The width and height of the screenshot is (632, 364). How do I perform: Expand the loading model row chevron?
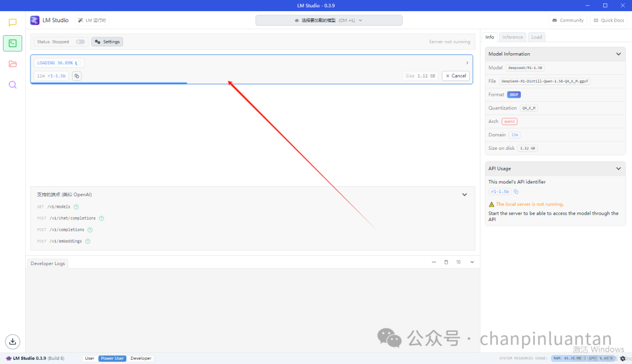coord(467,63)
